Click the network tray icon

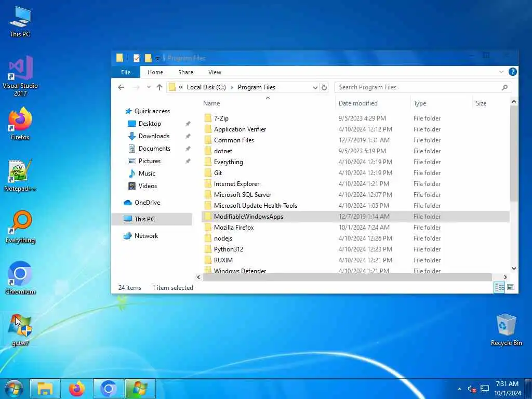point(485,389)
